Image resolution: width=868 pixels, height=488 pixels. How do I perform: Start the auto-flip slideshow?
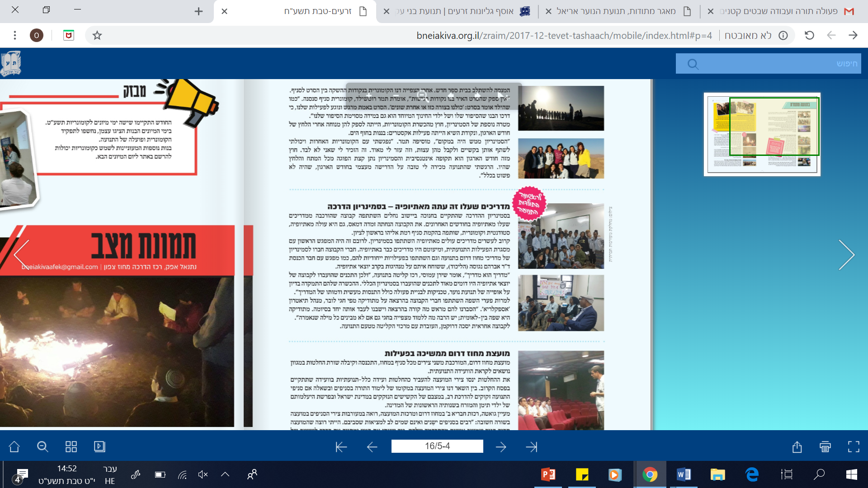(x=99, y=447)
